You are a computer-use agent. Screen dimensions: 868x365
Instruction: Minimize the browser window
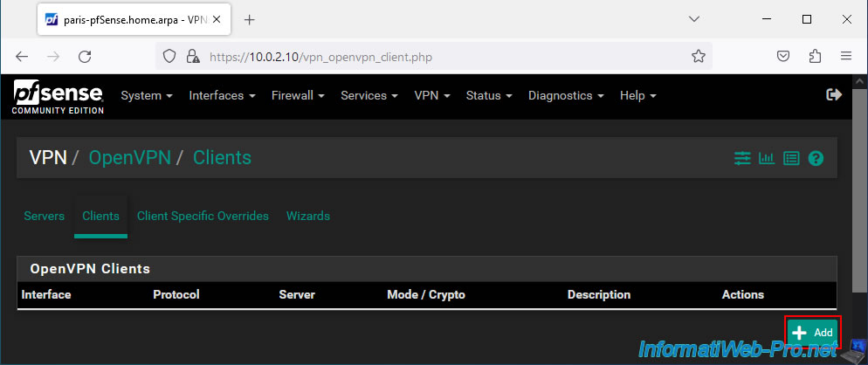click(767, 19)
